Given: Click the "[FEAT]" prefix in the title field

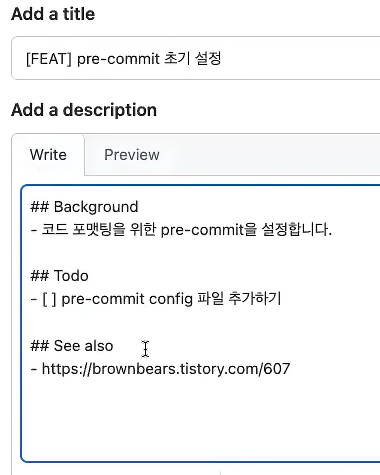Looking at the screenshot, I should pyautogui.click(x=49, y=59).
